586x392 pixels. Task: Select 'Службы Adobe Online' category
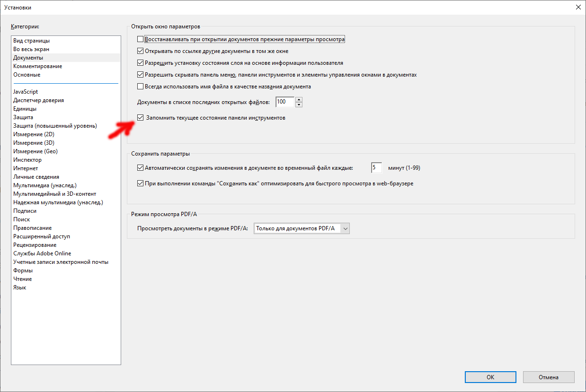(x=66, y=253)
